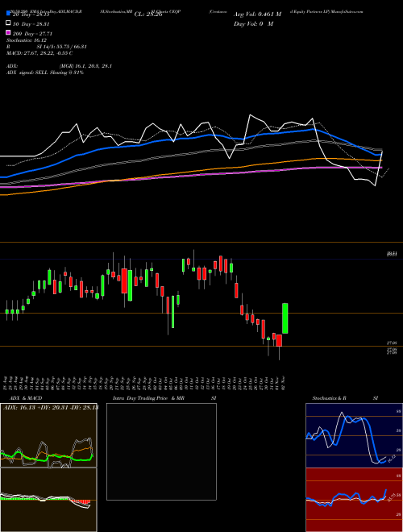Viewport: 403px width, 532px height.
Task: Click the 200 Day = 27.71 legend label
Action: point(32,34)
